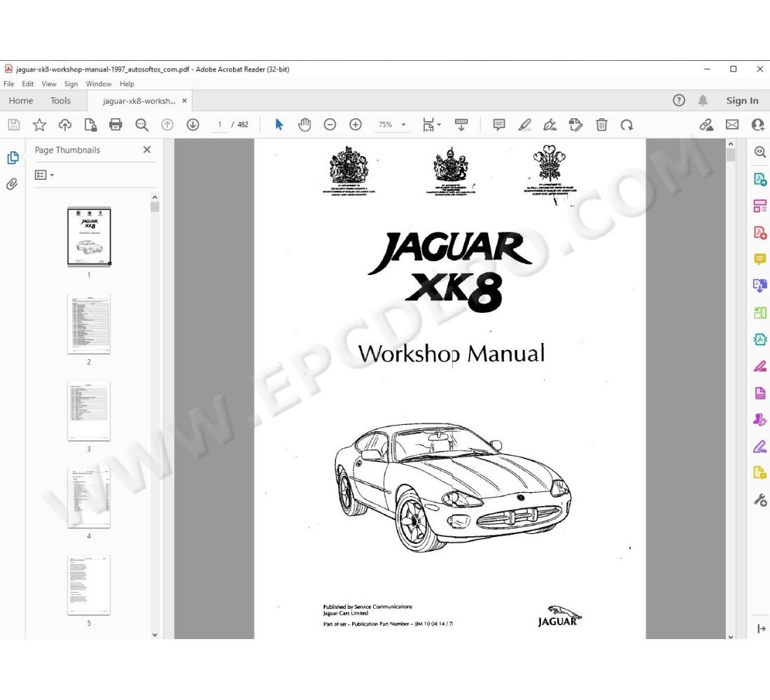Viewport: 770px width, 700px height.
Task: Open the notifications bell
Action: click(x=703, y=100)
